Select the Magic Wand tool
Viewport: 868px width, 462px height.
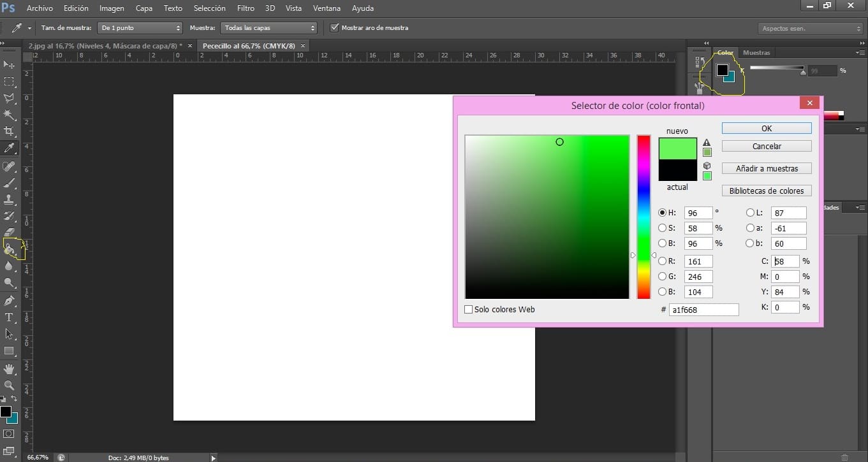[x=9, y=115]
